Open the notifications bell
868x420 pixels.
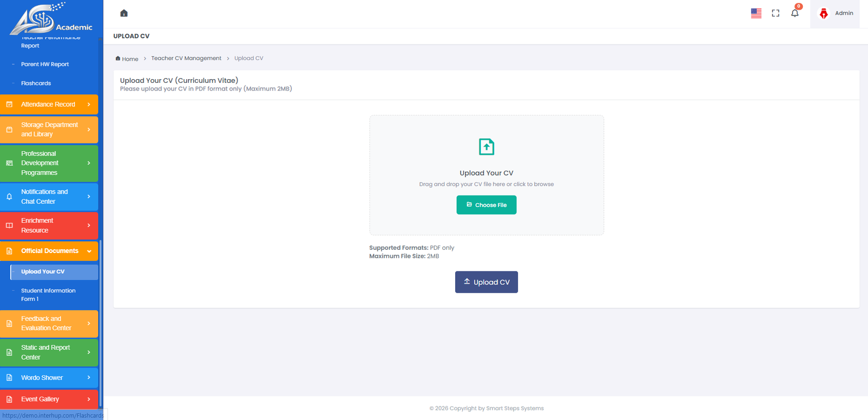[x=795, y=13]
